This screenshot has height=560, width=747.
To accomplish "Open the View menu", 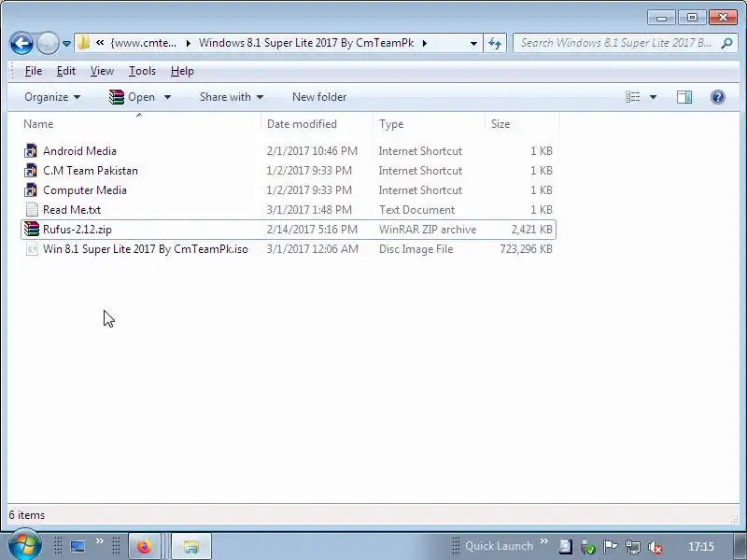I will [102, 71].
